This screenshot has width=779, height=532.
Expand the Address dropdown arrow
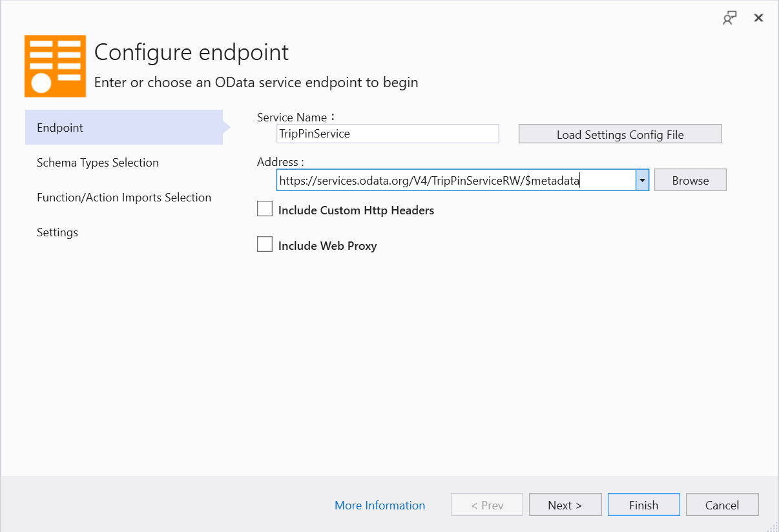click(x=642, y=181)
